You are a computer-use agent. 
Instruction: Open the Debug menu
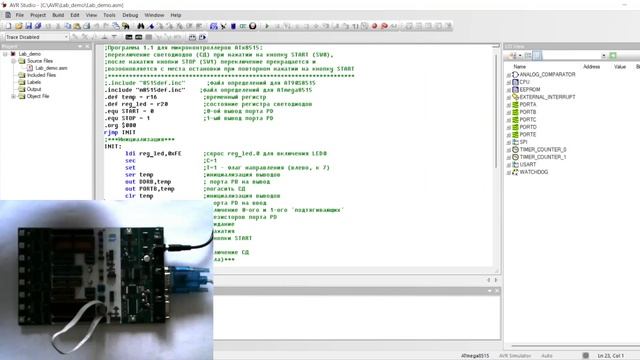[x=130, y=15]
